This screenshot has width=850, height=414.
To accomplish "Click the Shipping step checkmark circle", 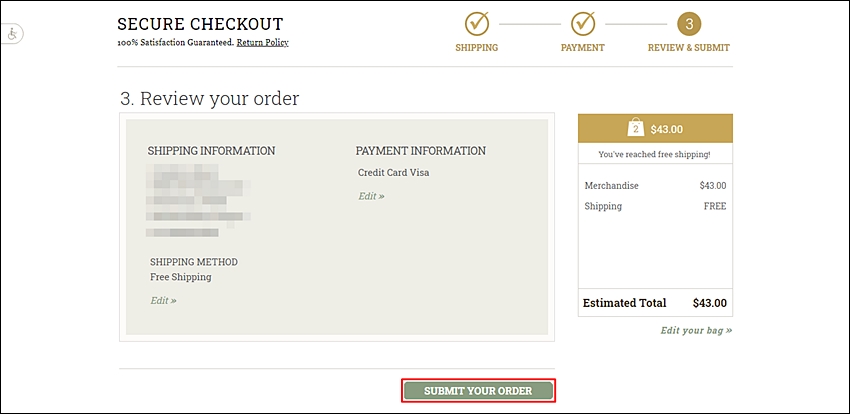I will coord(476,23).
